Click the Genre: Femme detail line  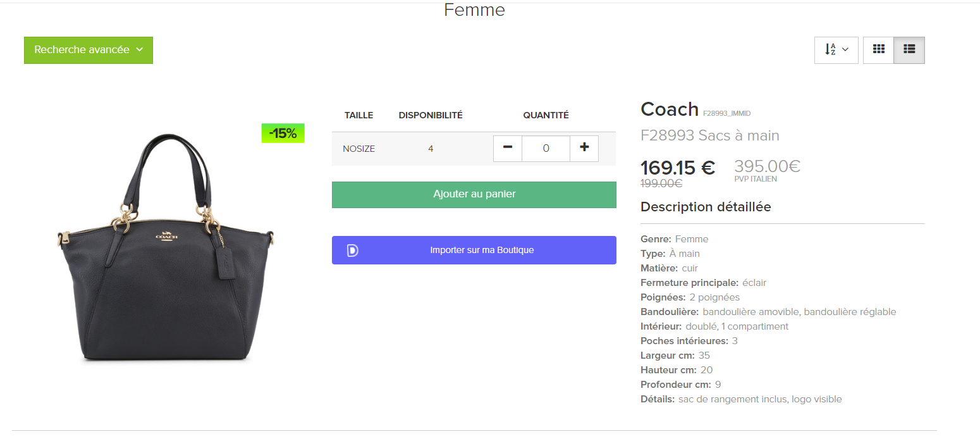[x=675, y=239]
